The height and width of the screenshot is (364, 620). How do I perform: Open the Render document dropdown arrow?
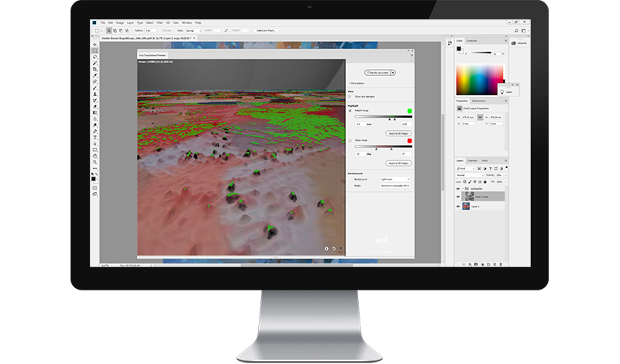coord(393,72)
